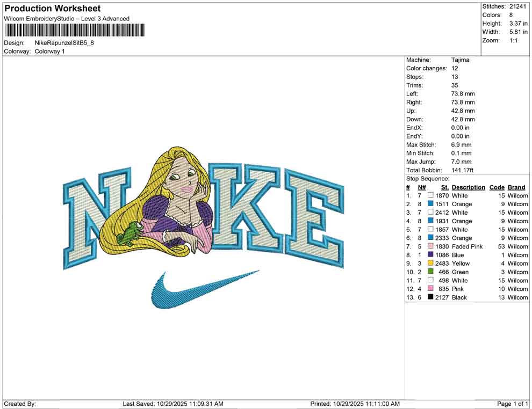Select the White swatch at stop 1
This screenshot has height=409, width=532.
coord(428,195)
